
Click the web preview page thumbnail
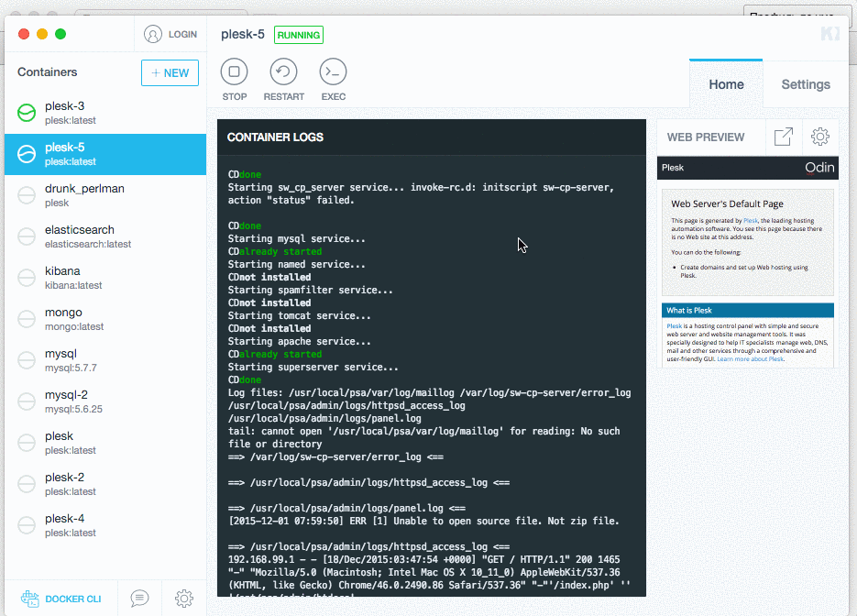point(748,262)
